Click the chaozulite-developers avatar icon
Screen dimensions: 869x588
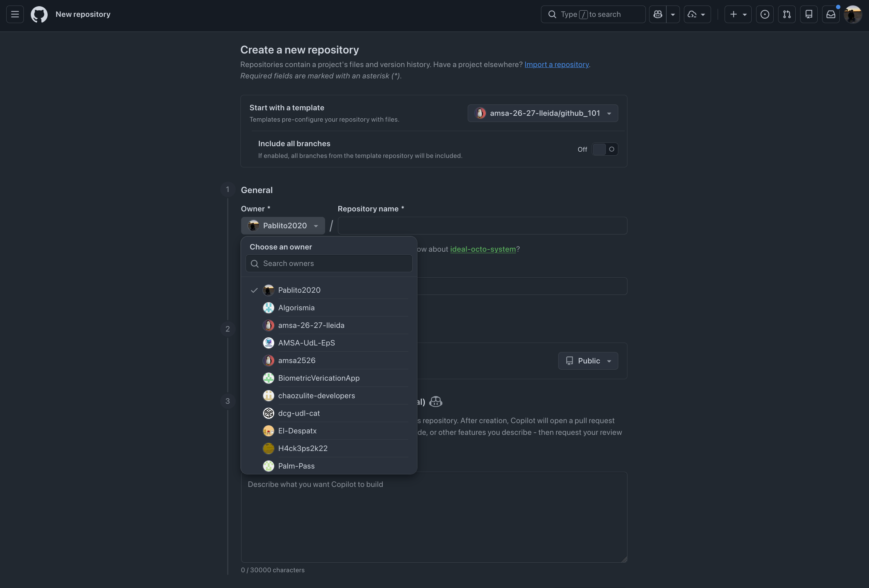click(x=269, y=396)
